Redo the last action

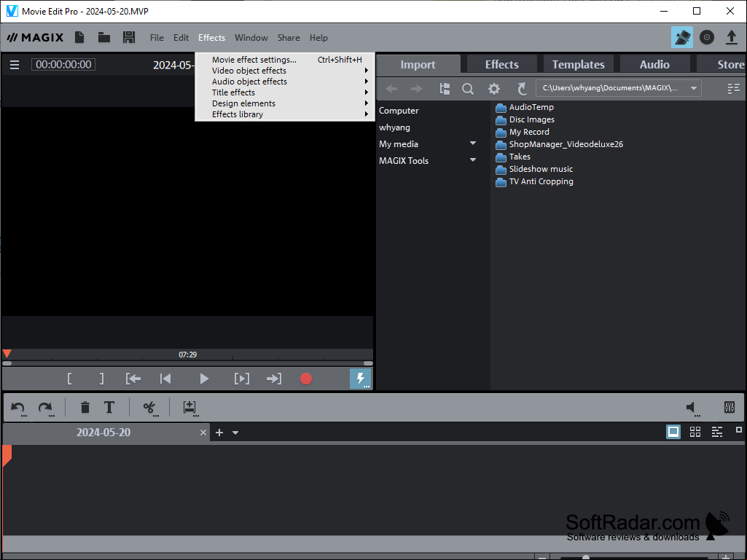pos(46,408)
